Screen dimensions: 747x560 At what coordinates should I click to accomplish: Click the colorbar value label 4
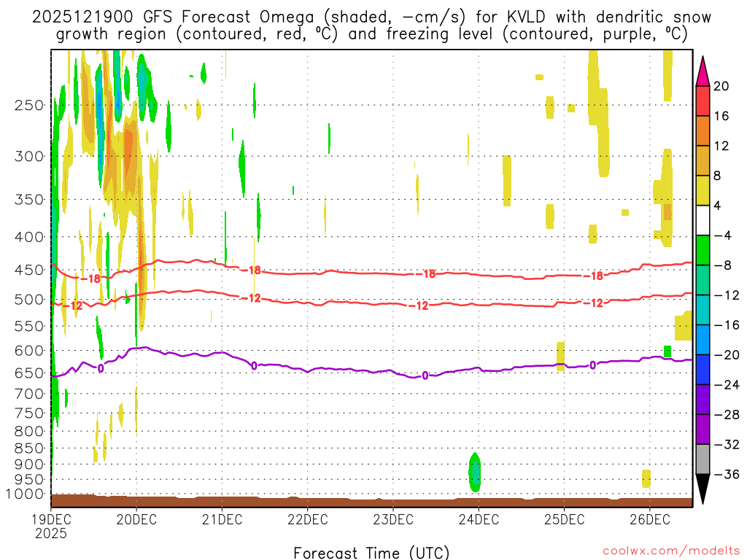(718, 206)
